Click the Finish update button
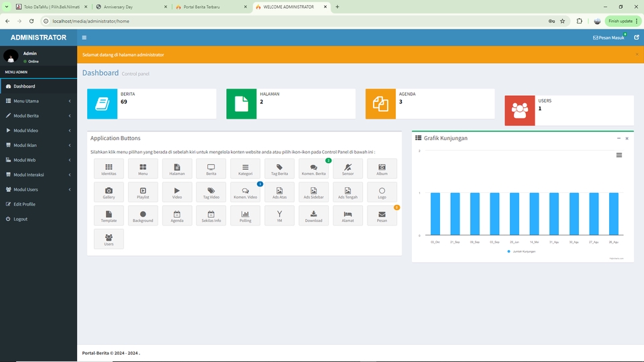This screenshot has width=644, height=362. pyautogui.click(x=623, y=21)
